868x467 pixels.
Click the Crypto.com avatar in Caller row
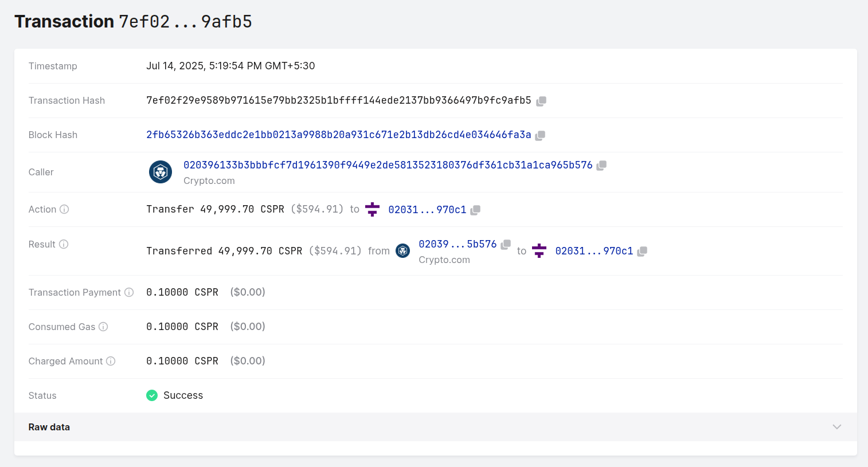[161, 172]
